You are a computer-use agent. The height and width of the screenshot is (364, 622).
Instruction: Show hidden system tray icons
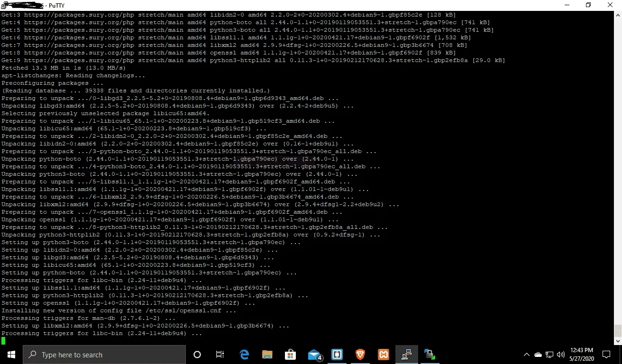[x=527, y=355]
